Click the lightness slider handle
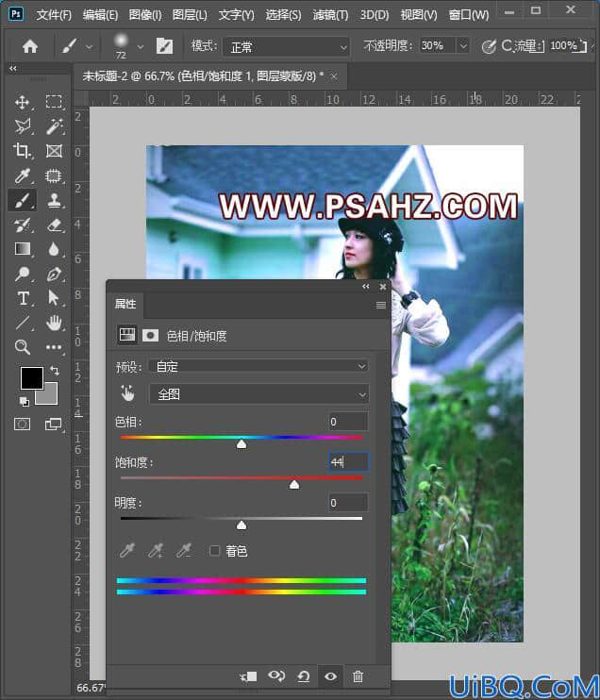 tap(242, 525)
